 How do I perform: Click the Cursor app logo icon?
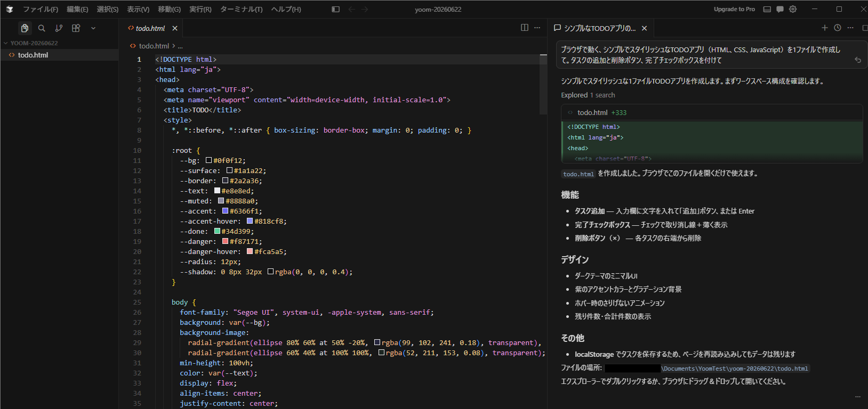pyautogui.click(x=10, y=9)
